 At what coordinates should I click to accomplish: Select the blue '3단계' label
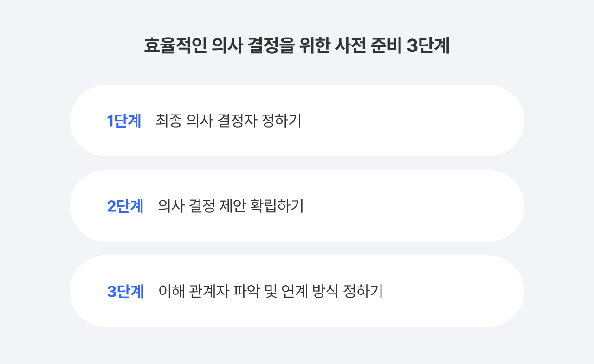[x=125, y=291]
